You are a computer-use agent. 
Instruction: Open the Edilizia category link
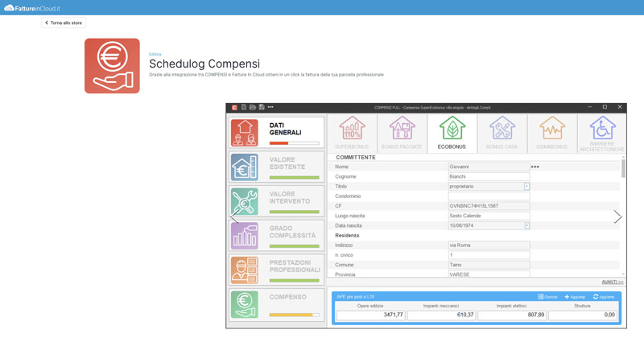click(155, 54)
